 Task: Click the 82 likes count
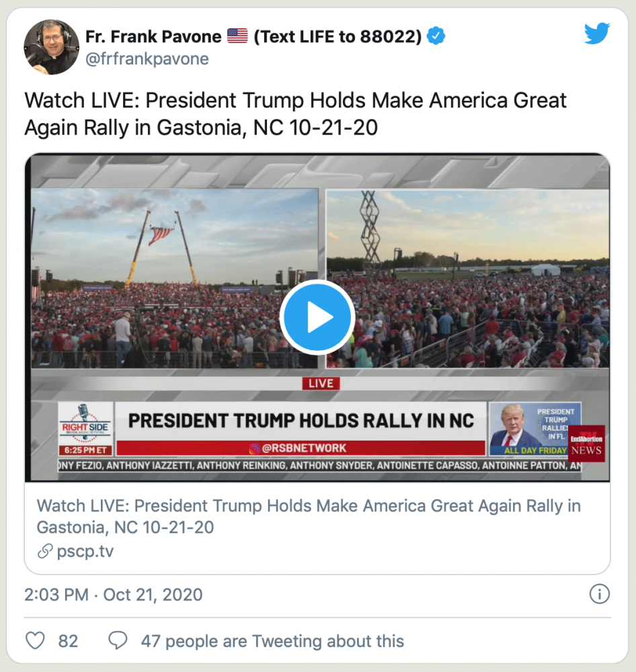68,641
